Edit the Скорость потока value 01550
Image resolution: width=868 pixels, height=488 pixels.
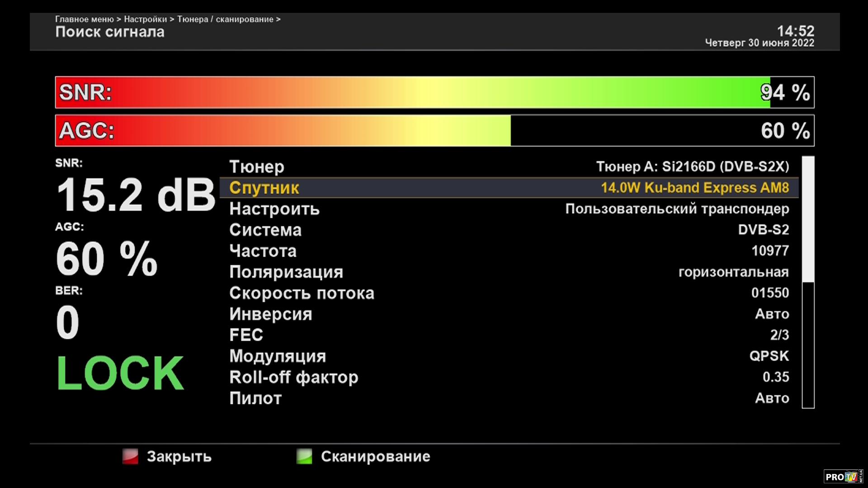pos(769,293)
